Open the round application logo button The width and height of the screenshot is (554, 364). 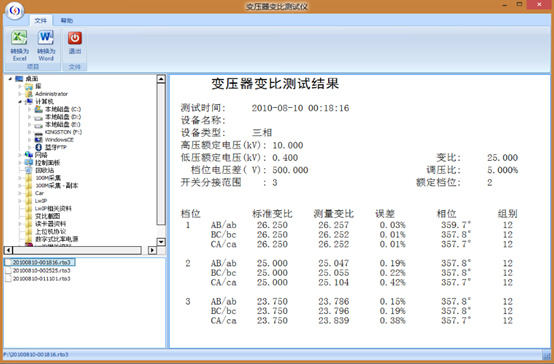[x=14, y=11]
